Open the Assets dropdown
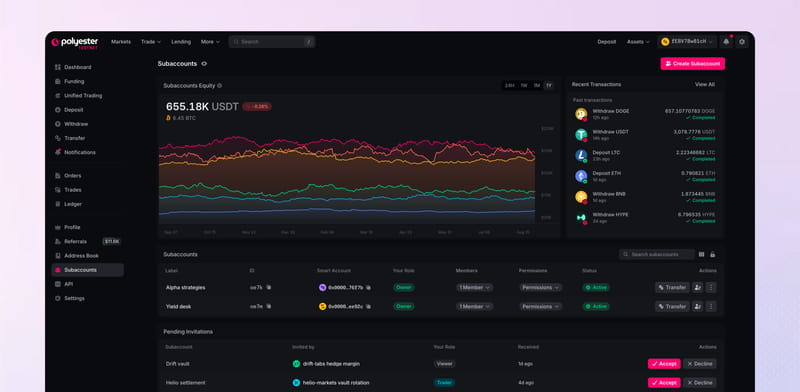Screen dimensions: 800x392 pyautogui.click(x=638, y=42)
